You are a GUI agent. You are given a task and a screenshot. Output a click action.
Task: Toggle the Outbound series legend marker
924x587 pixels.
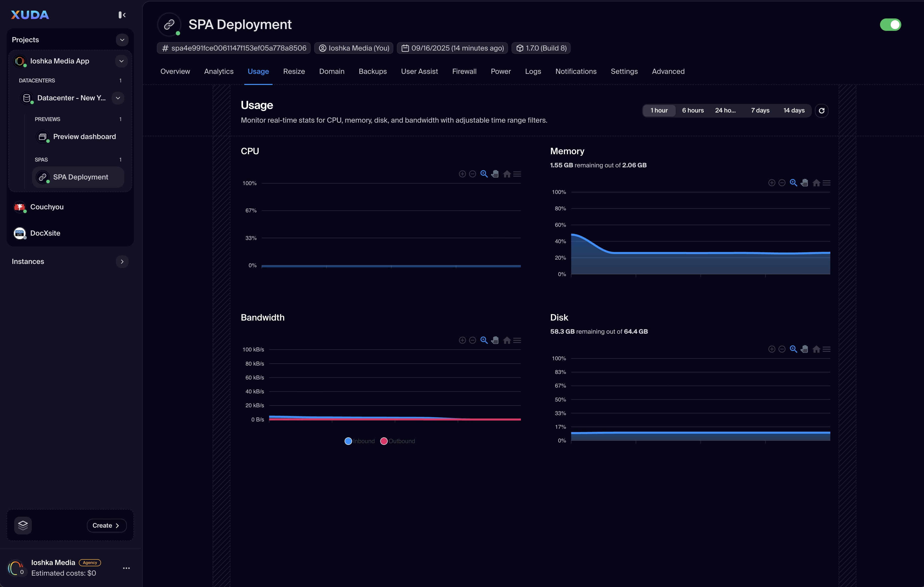point(383,441)
